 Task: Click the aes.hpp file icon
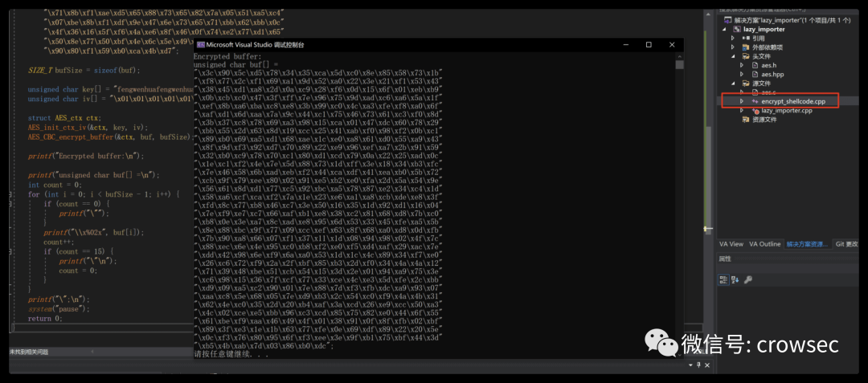[x=756, y=74]
